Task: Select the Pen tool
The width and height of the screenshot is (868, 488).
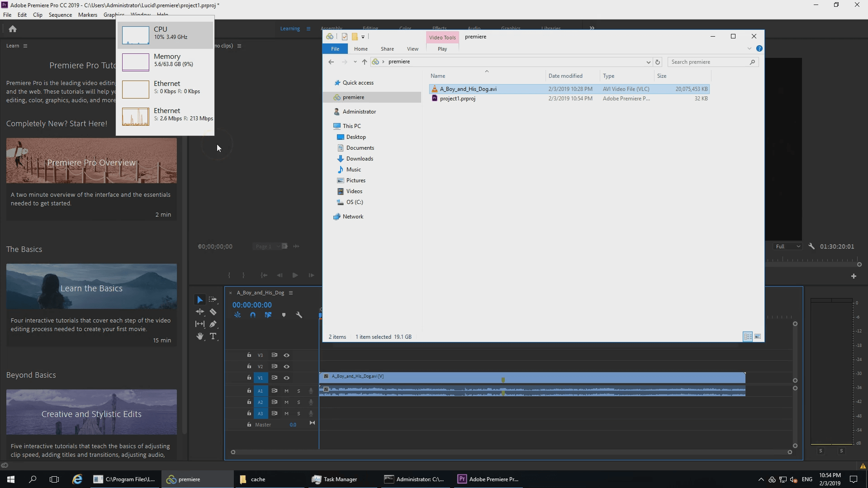Action: point(213,324)
